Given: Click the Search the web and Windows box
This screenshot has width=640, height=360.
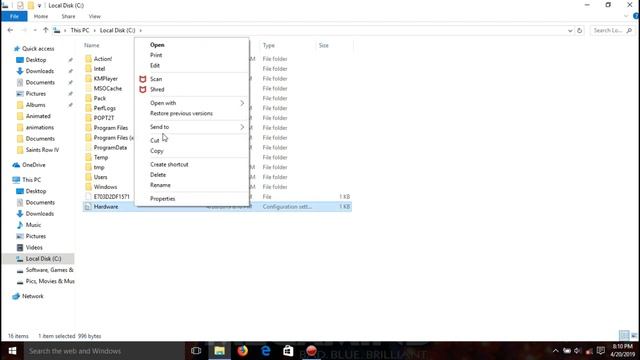Looking at the screenshot, I should click(x=104, y=351).
